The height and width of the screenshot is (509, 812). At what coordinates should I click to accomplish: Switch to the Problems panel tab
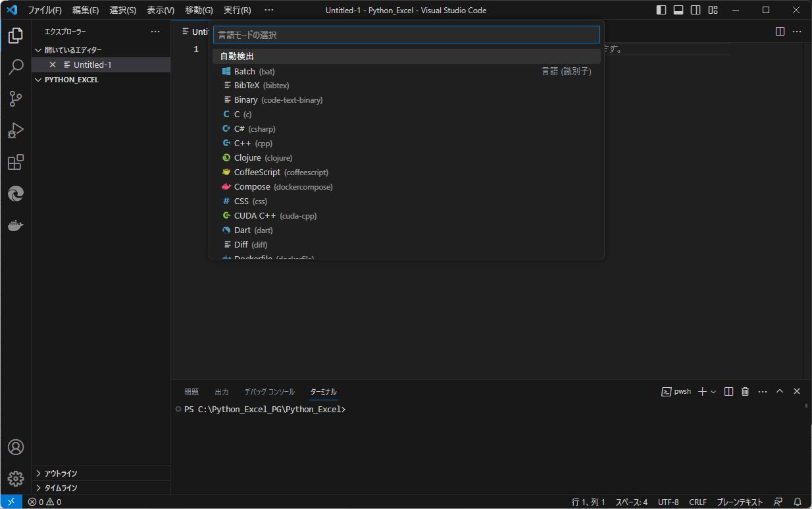coord(191,392)
